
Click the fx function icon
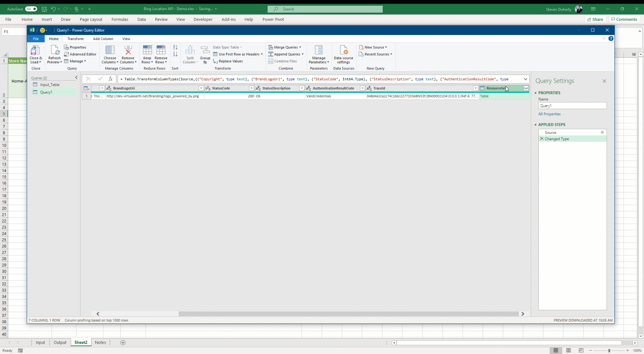(110, 79)
